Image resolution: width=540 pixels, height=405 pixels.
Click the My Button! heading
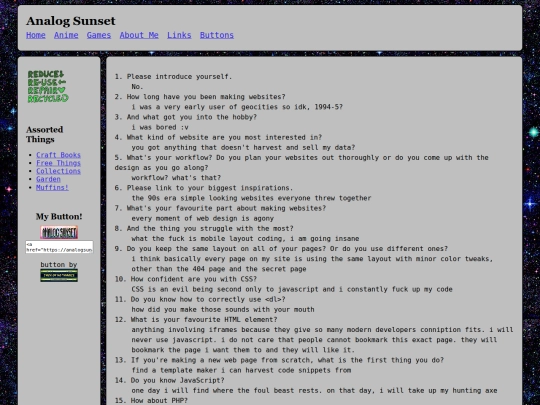coord(59,217)
